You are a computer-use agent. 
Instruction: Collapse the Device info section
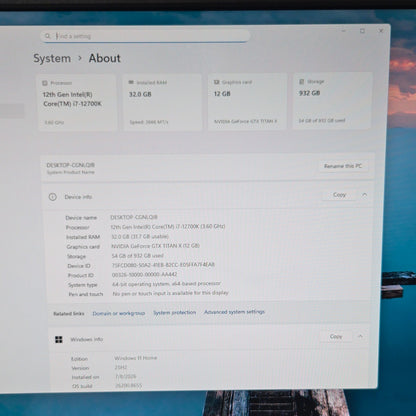(x=364, y=195)
